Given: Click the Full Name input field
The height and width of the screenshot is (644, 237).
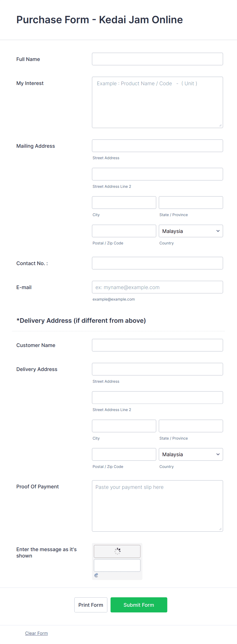Looking at the screenshot, I should point(157,59).
